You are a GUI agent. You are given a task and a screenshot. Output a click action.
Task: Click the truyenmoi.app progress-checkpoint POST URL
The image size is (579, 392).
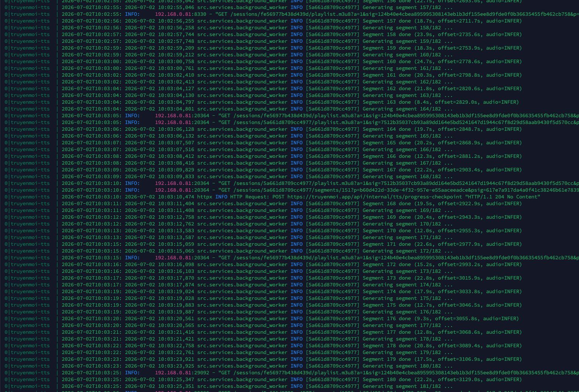[375, 197]
